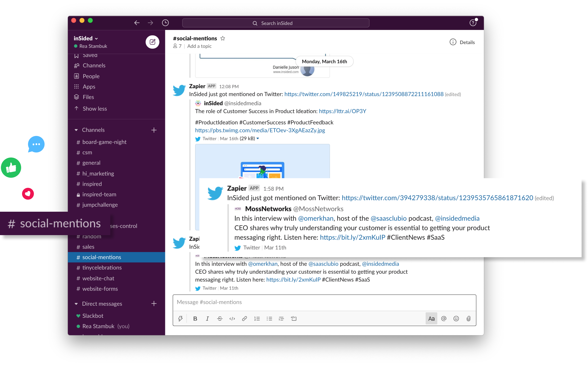Go forward with the right arrow icon
The image size is (588, 366).
coord(150,23)
